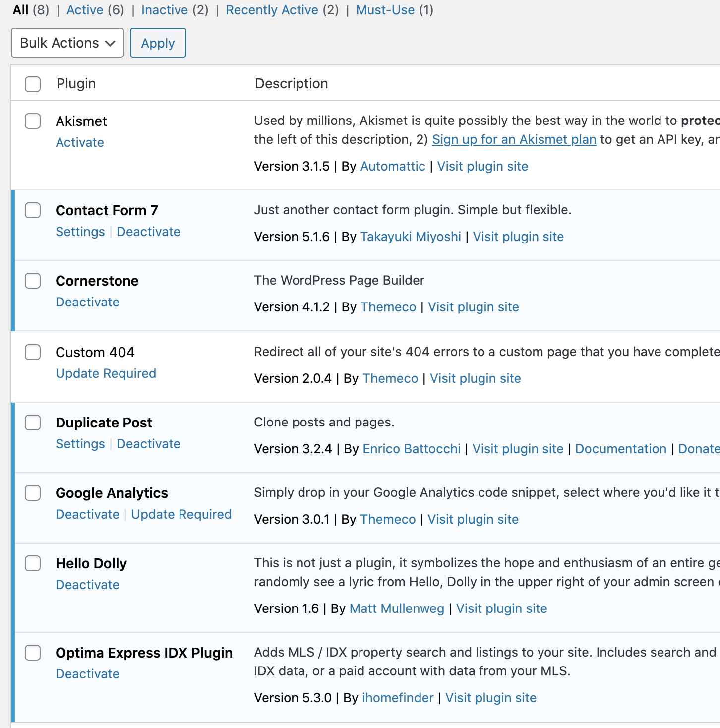This screenshot has width=720, height=728.
Task: Check the Duplicate Post checkbox
Action: tap(33, 422)
